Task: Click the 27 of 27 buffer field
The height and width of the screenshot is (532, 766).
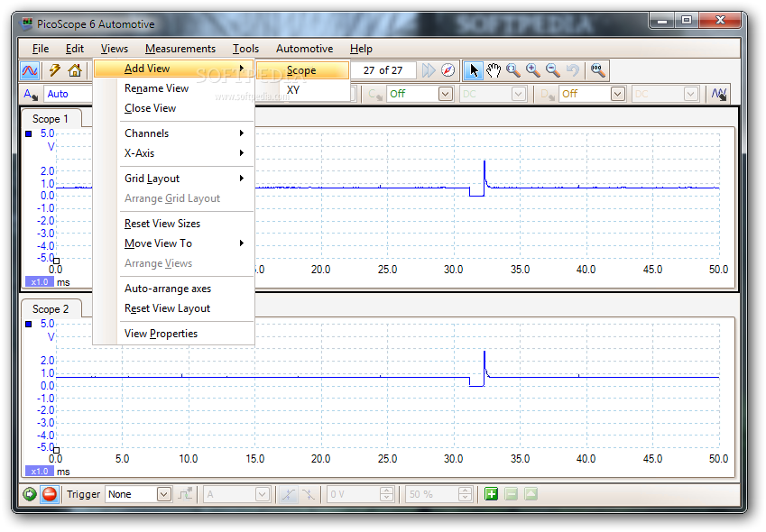Action: (383, 70)
